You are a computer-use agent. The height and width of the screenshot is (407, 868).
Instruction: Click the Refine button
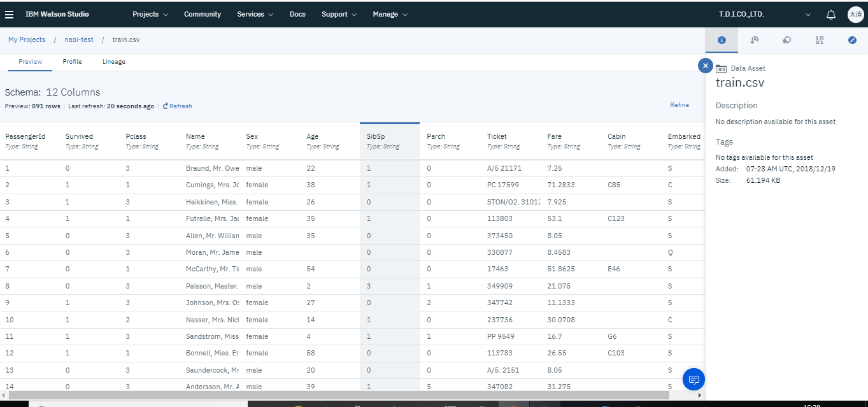pos(679,104)
